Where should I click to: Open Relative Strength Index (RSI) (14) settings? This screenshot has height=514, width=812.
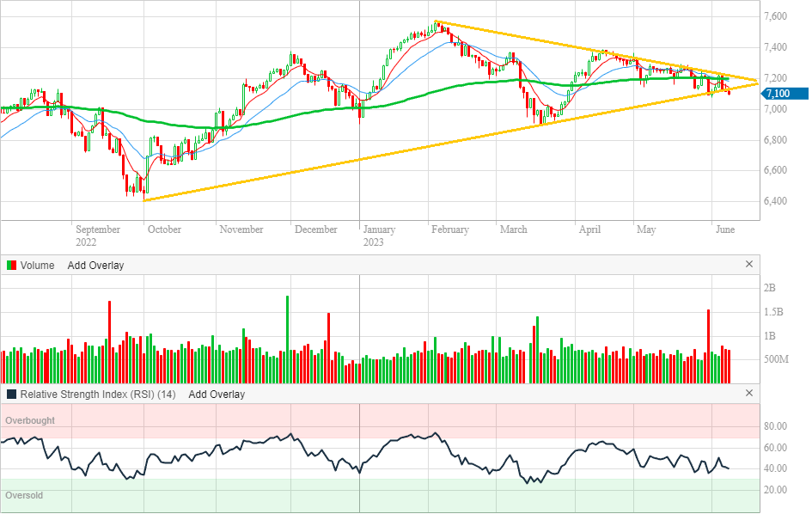[x=98, y=395]
